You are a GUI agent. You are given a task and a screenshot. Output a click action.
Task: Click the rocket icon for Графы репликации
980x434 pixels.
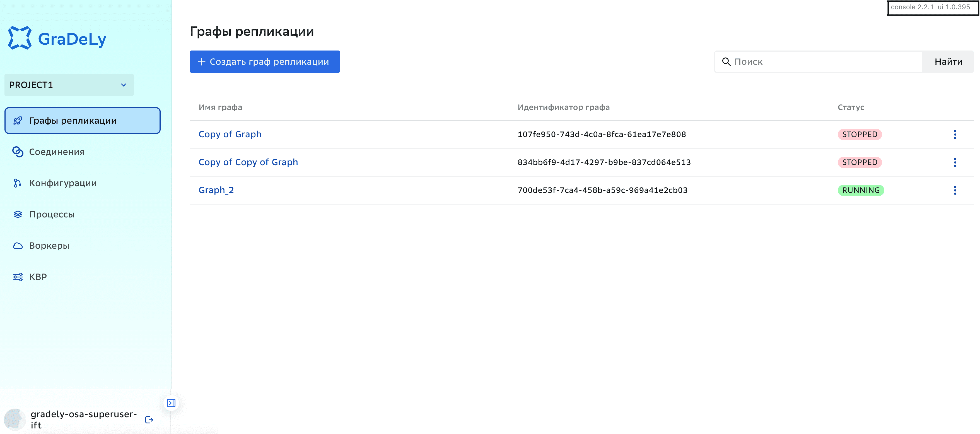(18, 121)
